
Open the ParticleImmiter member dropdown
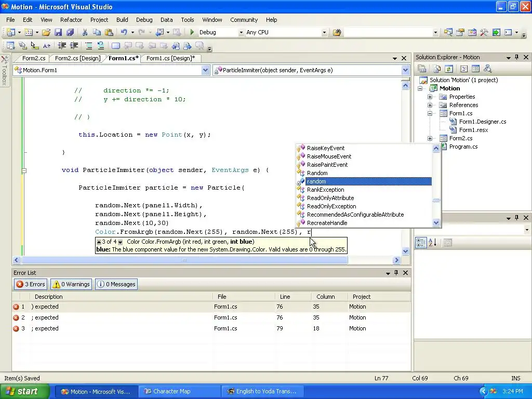[x=405, y=70]
